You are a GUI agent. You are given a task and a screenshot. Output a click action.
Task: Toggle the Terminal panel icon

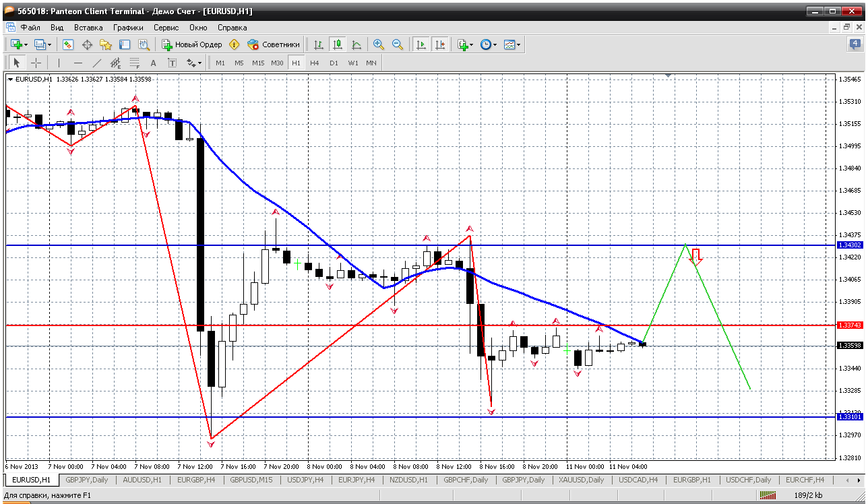click(125, 44)
